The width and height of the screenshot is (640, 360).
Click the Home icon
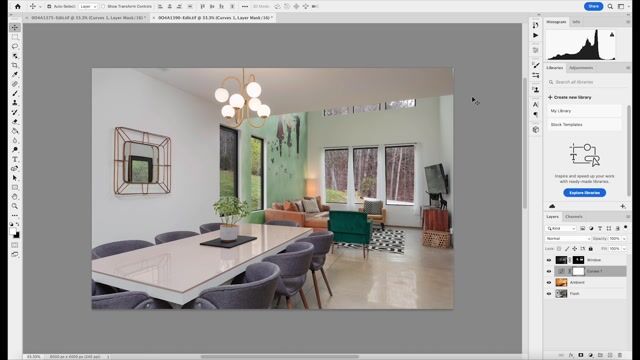(18, 6)
